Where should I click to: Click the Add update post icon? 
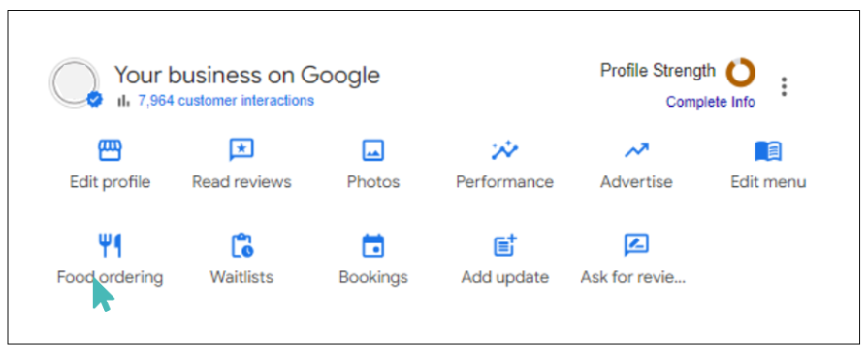pyautogui.click(x=504, y=245)
